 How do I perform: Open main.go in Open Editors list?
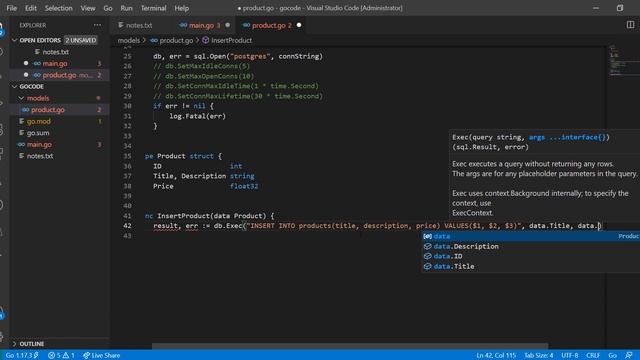pyautogui.click(x=55, y=63)
